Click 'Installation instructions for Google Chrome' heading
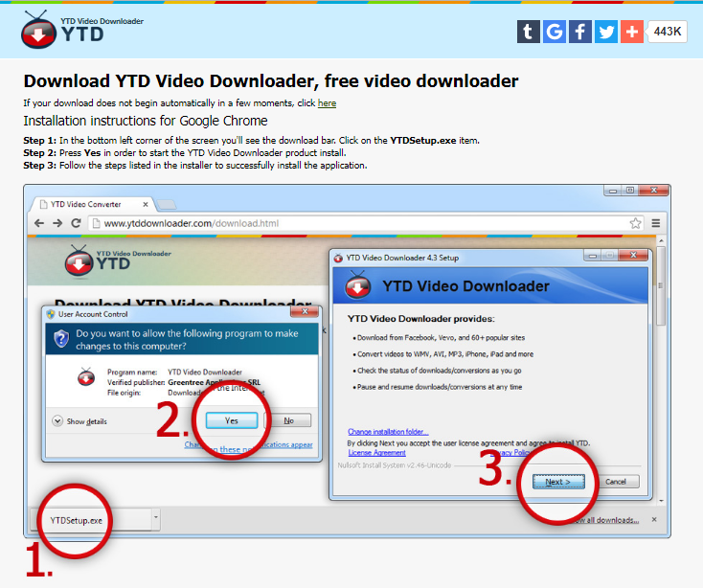This screenshot has width=703, height=588. coord(146,121)
